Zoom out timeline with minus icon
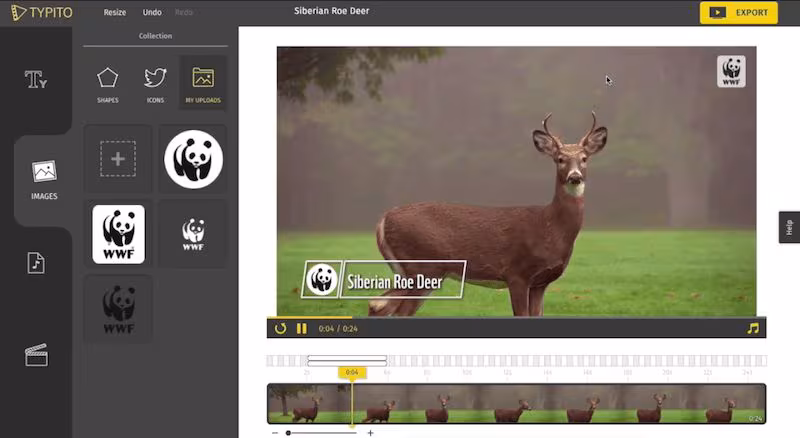This screenshot has height=438, width=800. point(275,433)
